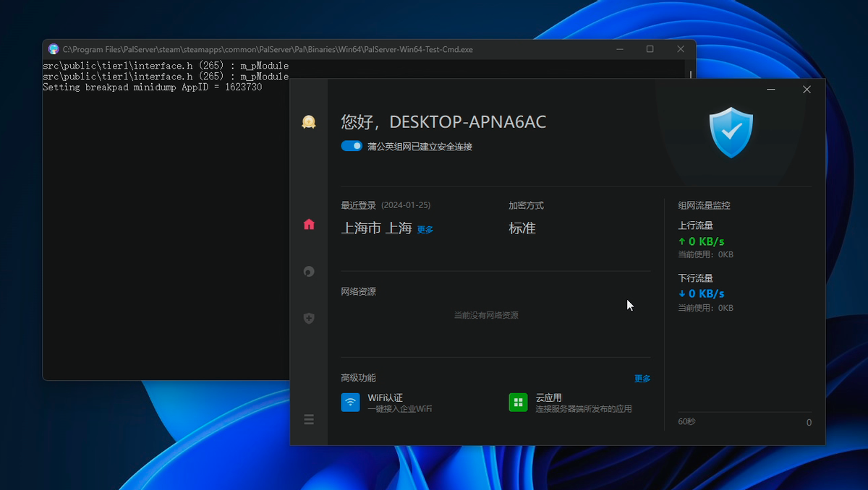Close the PalServer console window
This screenshot has height=490, width=868.
(x=681, y=49)
